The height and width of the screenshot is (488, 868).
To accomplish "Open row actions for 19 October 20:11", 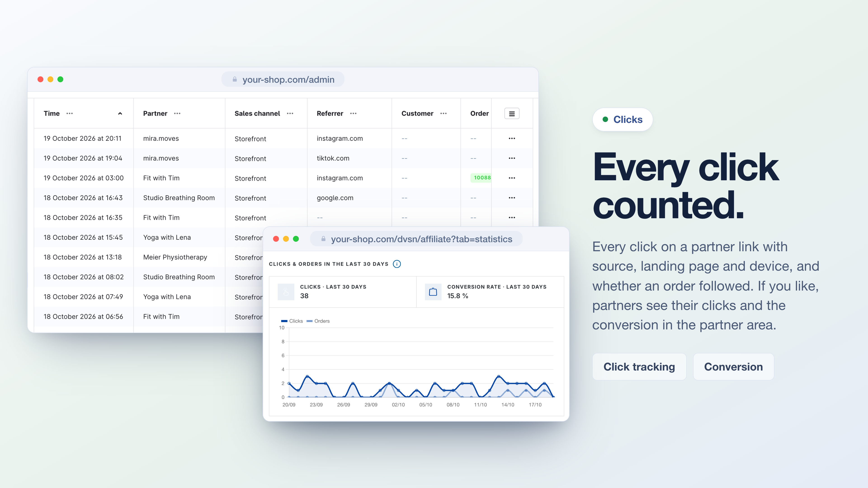I will point(512,138).
